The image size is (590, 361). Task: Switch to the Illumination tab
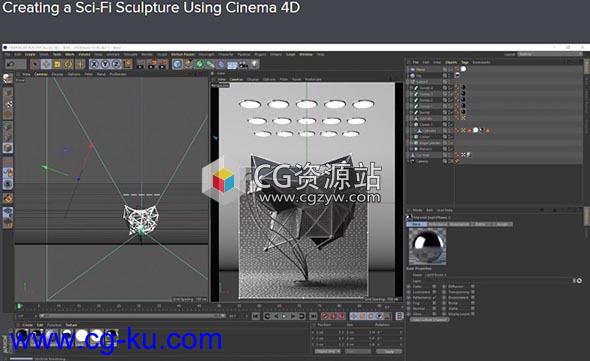[460, 224]
